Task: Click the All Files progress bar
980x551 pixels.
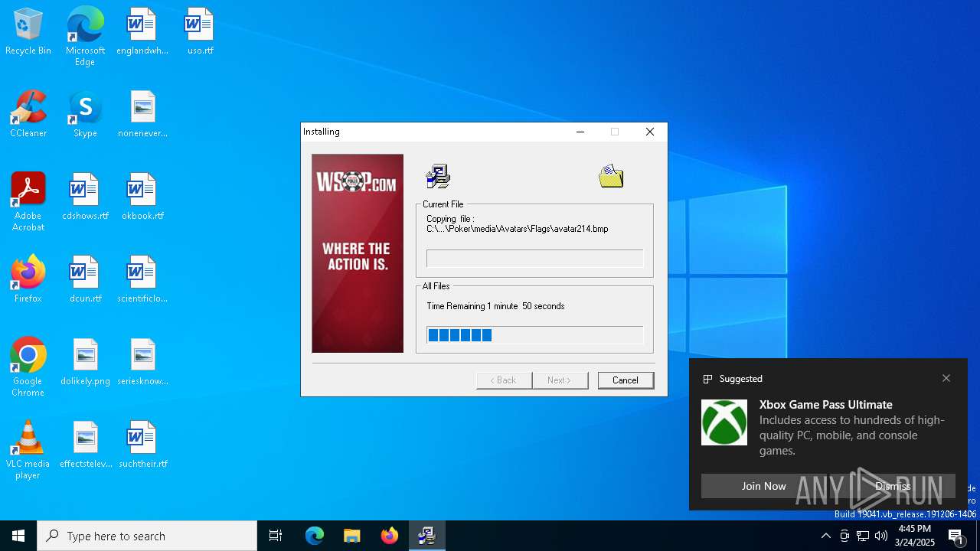Action: tap(534, 335)
